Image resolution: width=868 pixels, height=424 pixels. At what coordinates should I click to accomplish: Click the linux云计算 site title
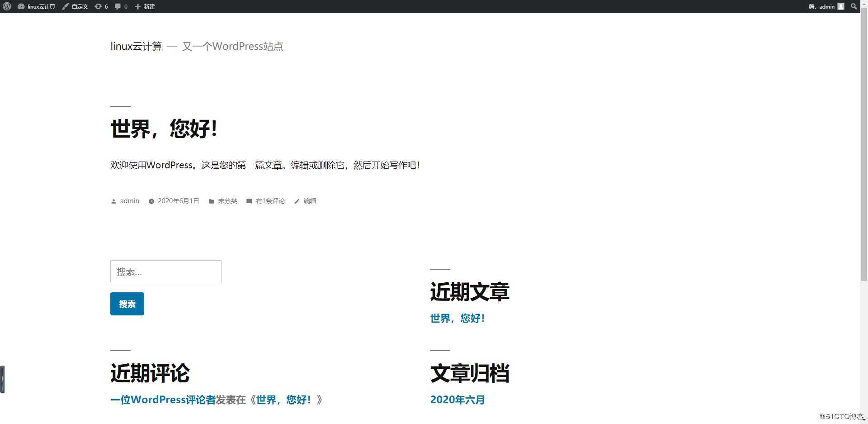point(136,46)
